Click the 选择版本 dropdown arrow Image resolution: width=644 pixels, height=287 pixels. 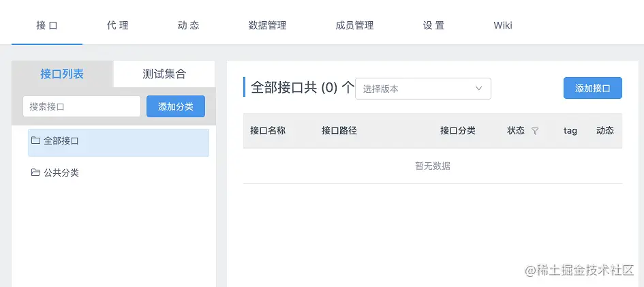pos(478,89)
